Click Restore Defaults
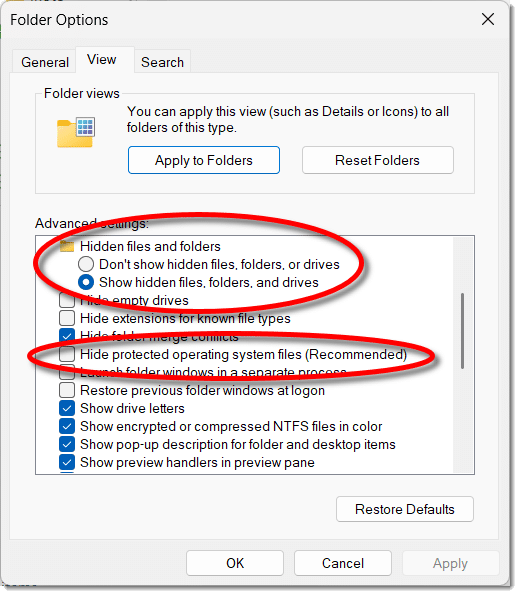The image size is (520, 596). click(x=405, y=509)
